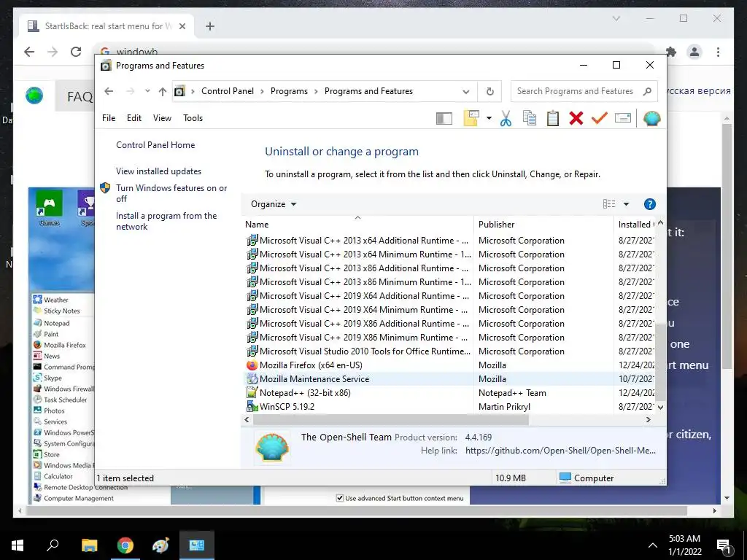Viewport: 747px width, 560px height.
Task: Expand the address bar history dropdown
Action: 466,91
